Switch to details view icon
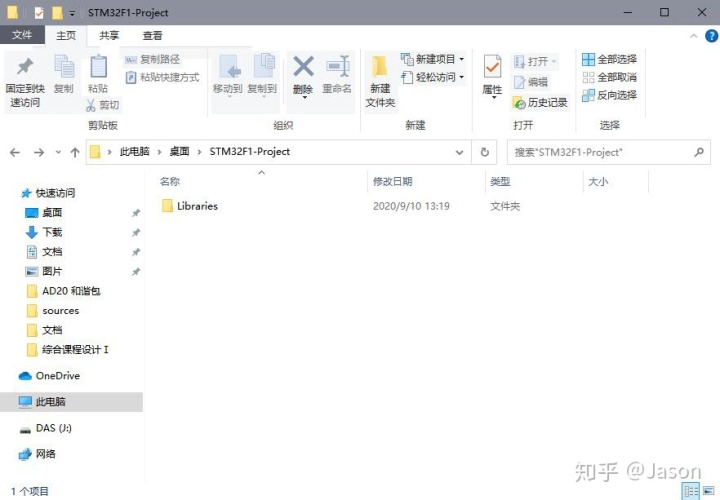 [x=691, y=491]
